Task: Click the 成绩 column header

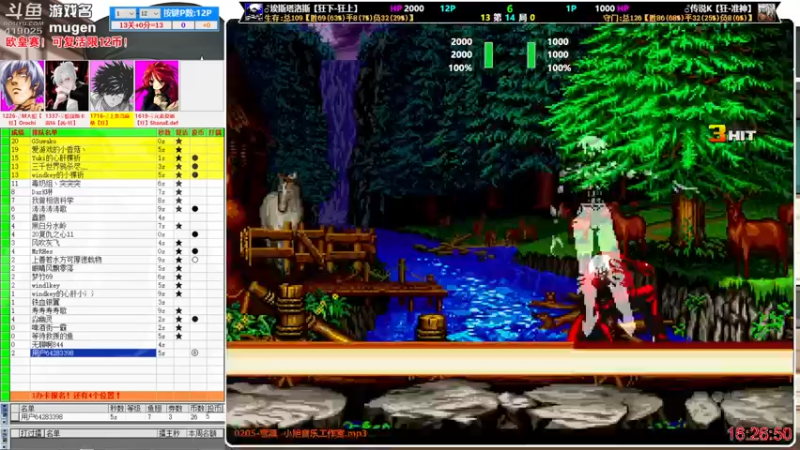Action: 18,133
